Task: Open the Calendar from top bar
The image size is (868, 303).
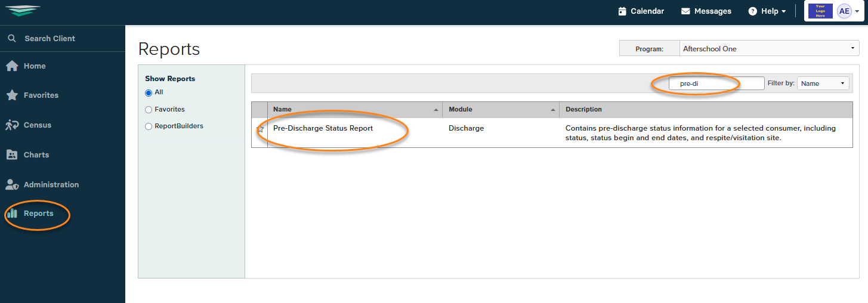Action: click(641, 11)
